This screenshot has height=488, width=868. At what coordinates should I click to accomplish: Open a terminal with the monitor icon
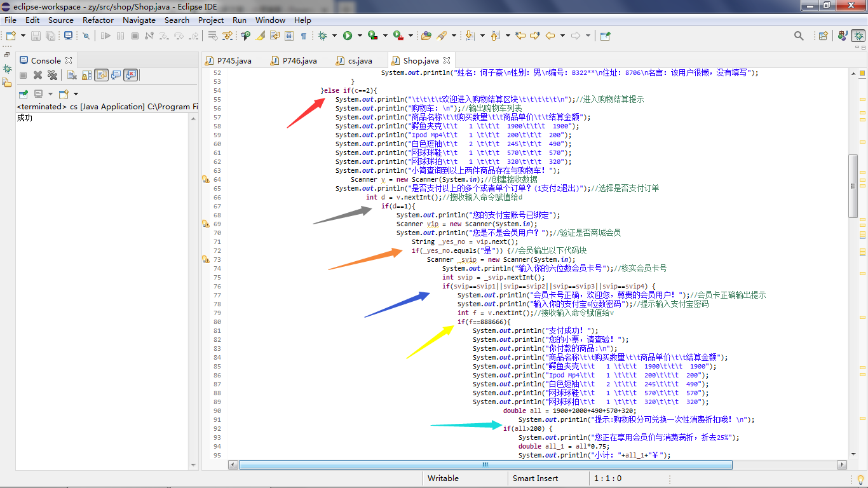tap(68, 36)
